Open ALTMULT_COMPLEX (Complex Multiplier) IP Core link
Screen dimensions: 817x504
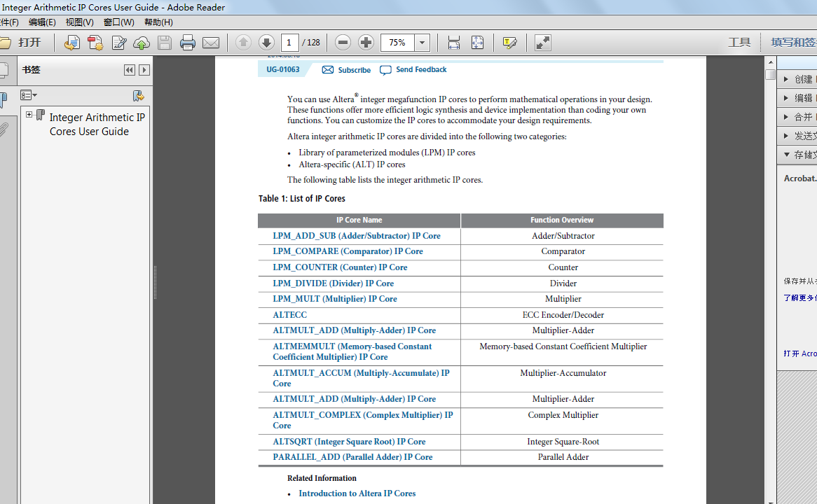point(363,421)
